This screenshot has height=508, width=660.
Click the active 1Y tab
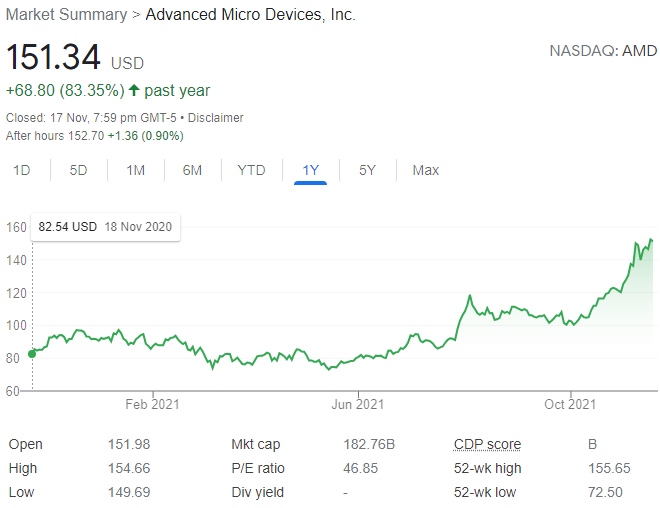pos(310,170)
